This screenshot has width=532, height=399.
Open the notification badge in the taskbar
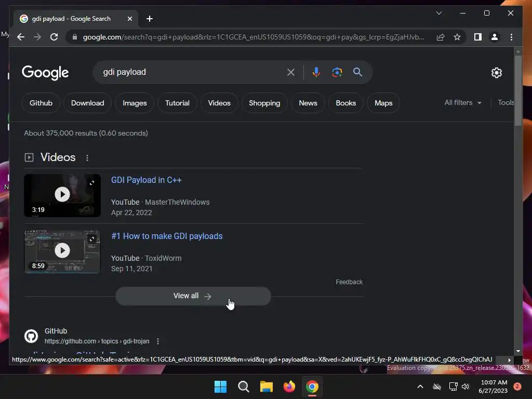[x=517, y=387]
